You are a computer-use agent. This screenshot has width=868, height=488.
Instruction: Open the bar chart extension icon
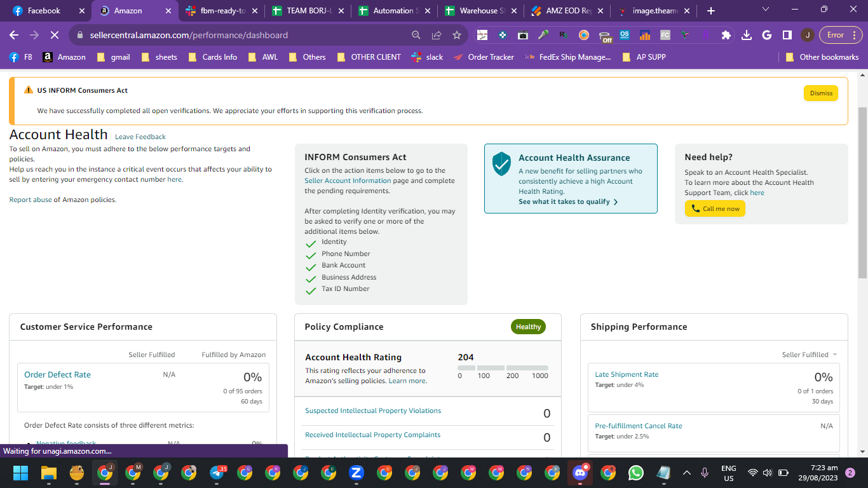[645, 36]
